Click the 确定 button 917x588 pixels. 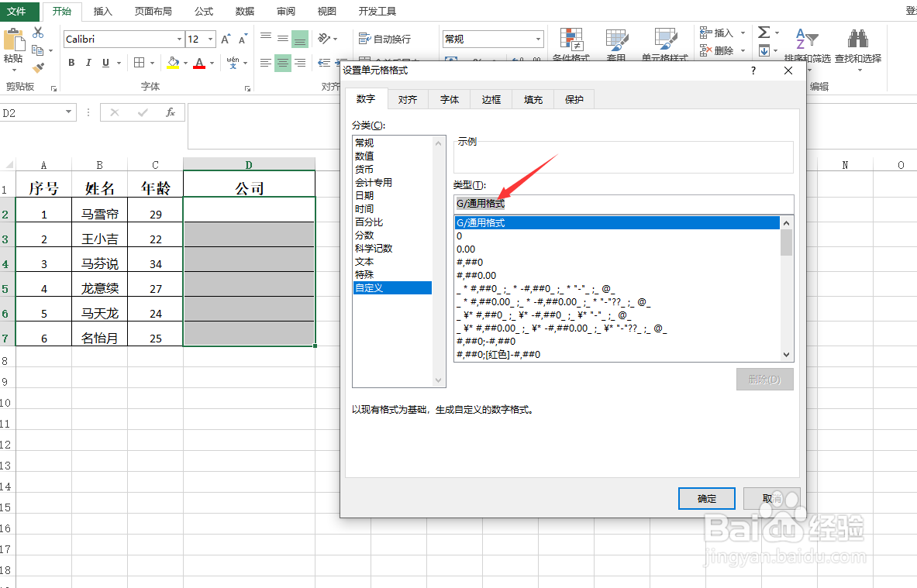tap(706, 498)
